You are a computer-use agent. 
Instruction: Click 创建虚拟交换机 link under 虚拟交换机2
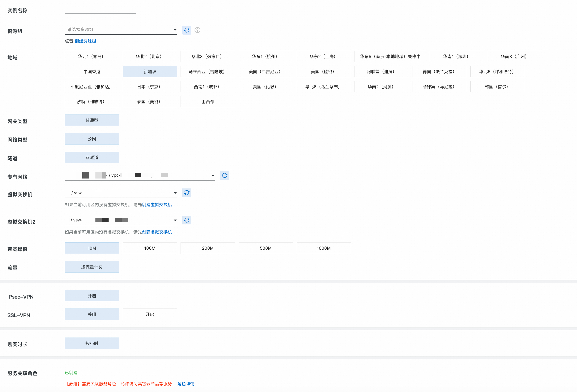coord(157,232)
